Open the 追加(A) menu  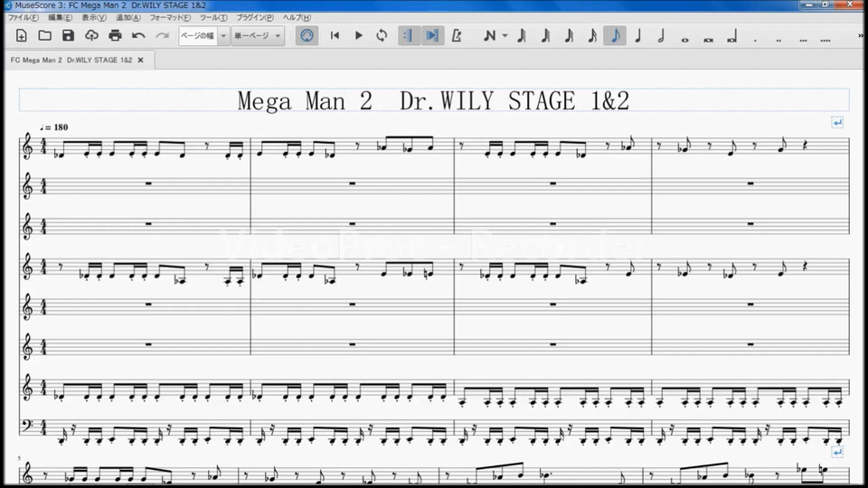pyautogui.click(x=127, y=18)
